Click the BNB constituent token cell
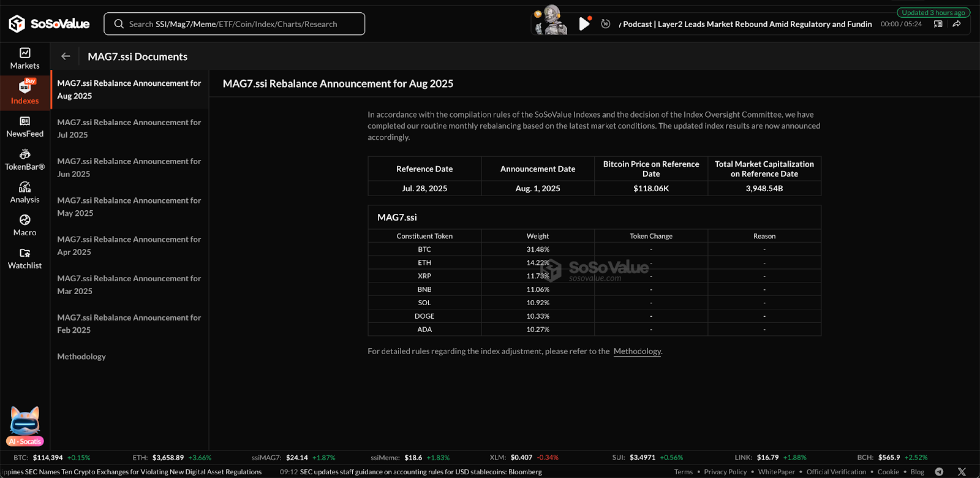This screenshot has height=478, width=980. (424, 289)
